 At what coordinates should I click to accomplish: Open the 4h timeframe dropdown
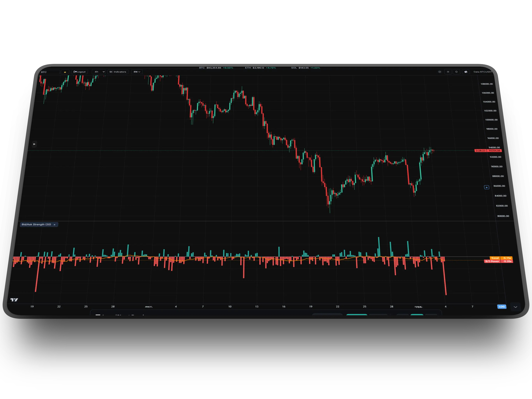pos(99,72)
